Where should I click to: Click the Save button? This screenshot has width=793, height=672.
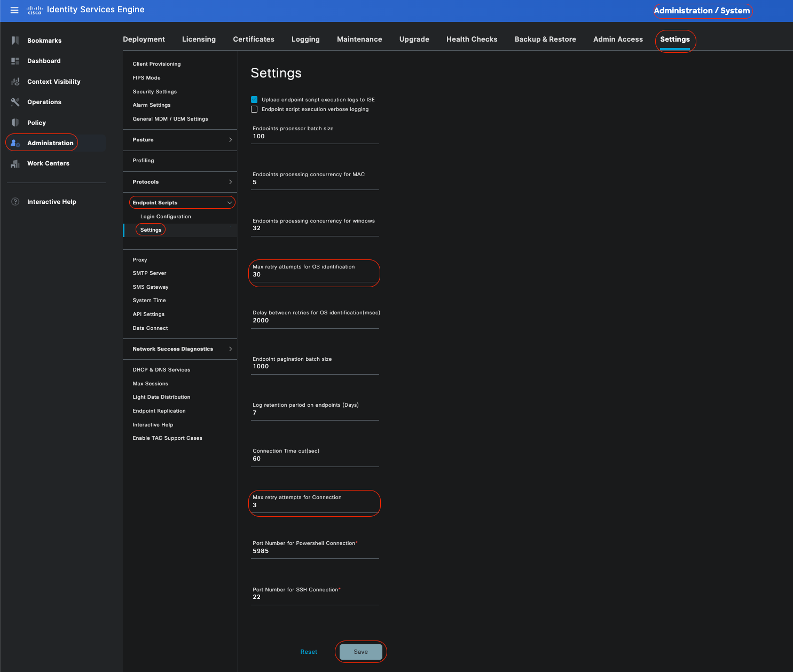[x=361, y=652]
